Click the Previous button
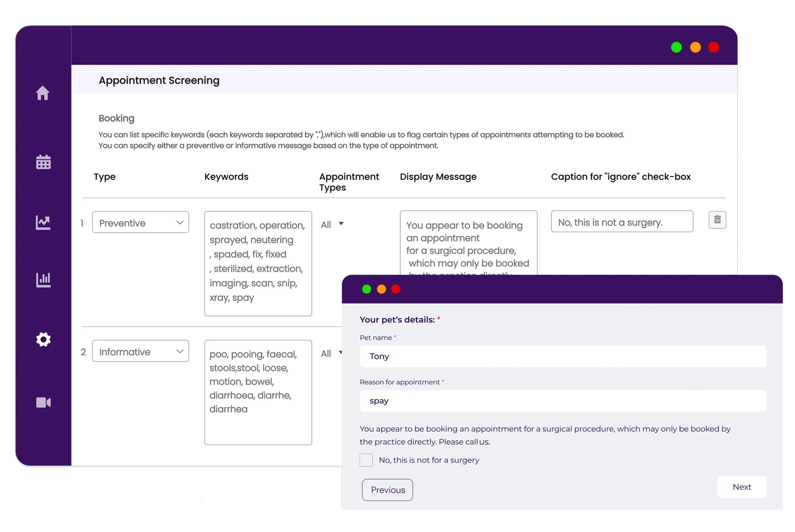 click(387, 490)
